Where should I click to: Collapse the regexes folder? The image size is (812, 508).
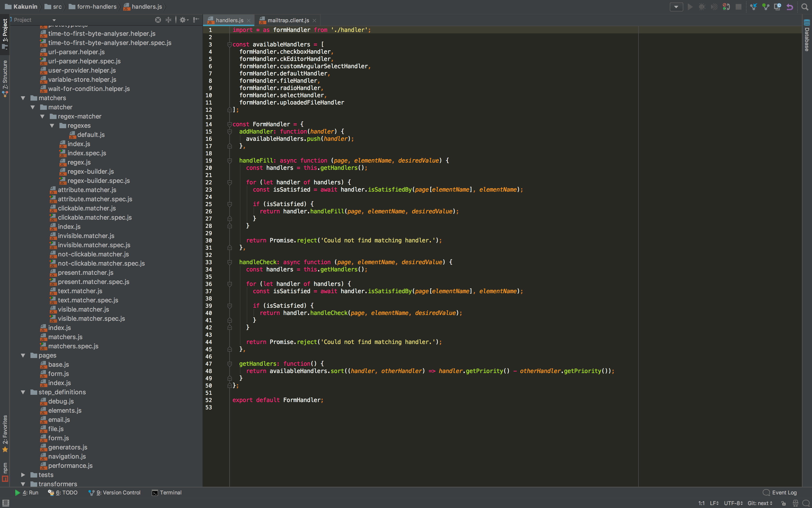click(x=52, y=126)
